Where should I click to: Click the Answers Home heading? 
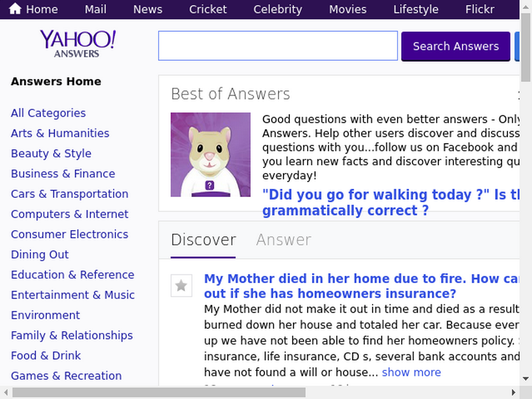56,82
